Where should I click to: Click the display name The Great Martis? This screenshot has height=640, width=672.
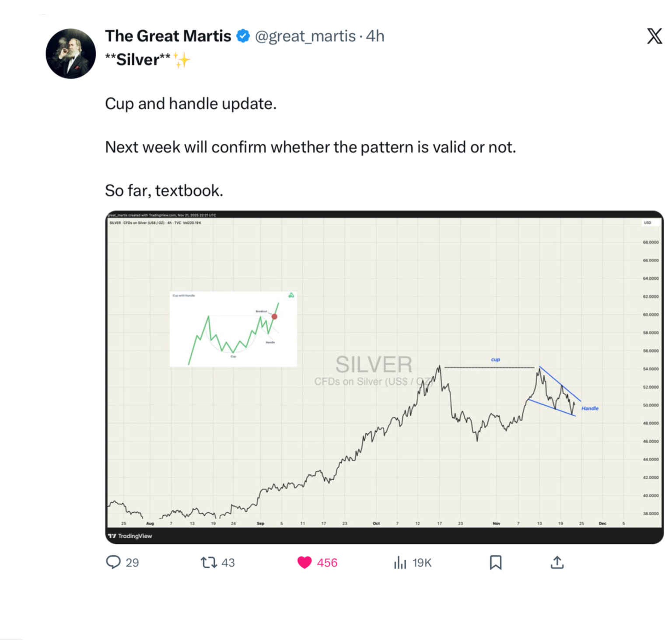(168, 36)
